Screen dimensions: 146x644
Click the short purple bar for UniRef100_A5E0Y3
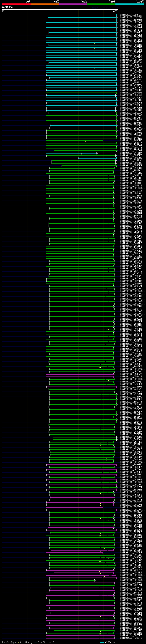pos(74,507)
